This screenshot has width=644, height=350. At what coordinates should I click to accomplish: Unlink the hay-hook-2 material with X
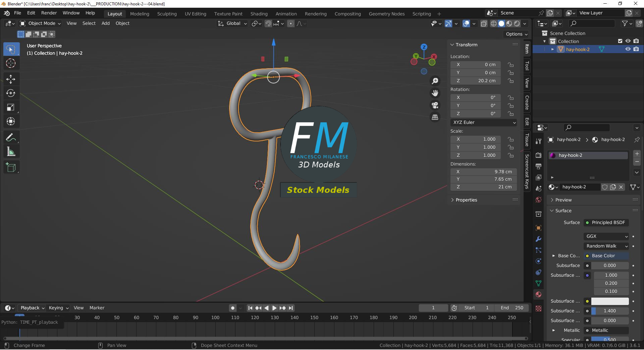(x=621, y=187)
